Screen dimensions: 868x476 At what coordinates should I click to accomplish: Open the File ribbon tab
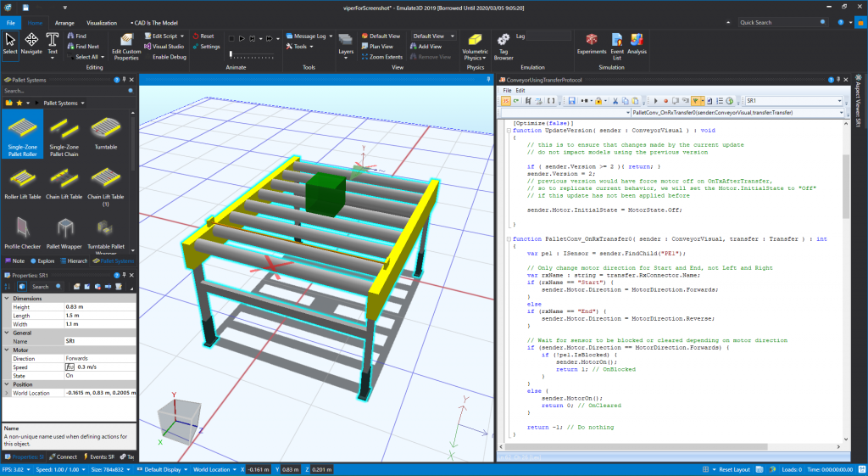10,23
